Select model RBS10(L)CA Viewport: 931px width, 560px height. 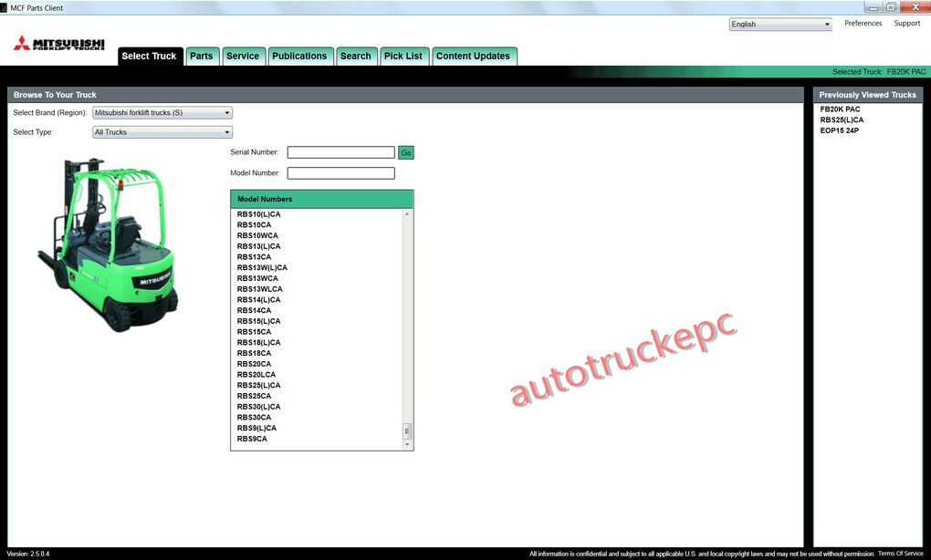[x=259, y=214]
